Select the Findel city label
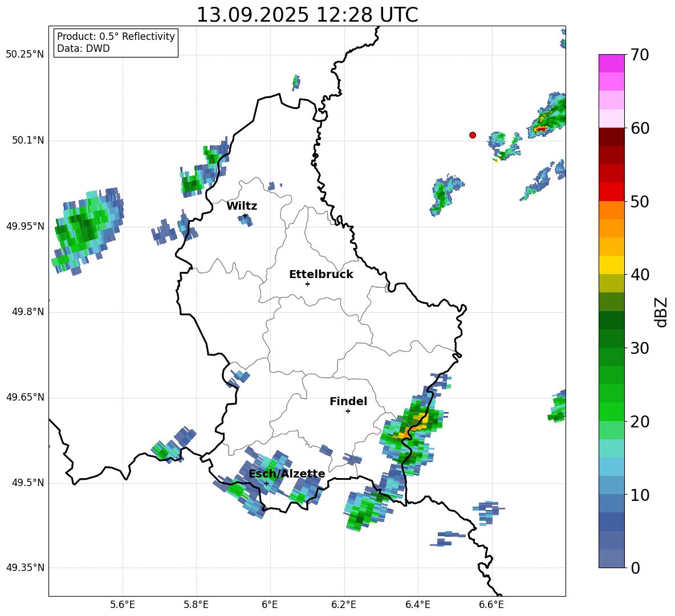Viewport: 675px width, 616px height. coord(348,401)
